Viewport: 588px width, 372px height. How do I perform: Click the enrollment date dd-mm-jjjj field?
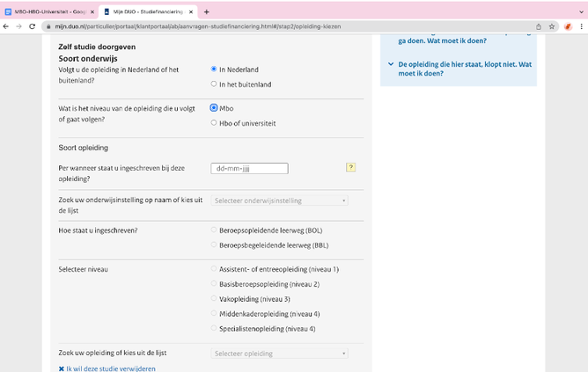click(x=250, y=168)
